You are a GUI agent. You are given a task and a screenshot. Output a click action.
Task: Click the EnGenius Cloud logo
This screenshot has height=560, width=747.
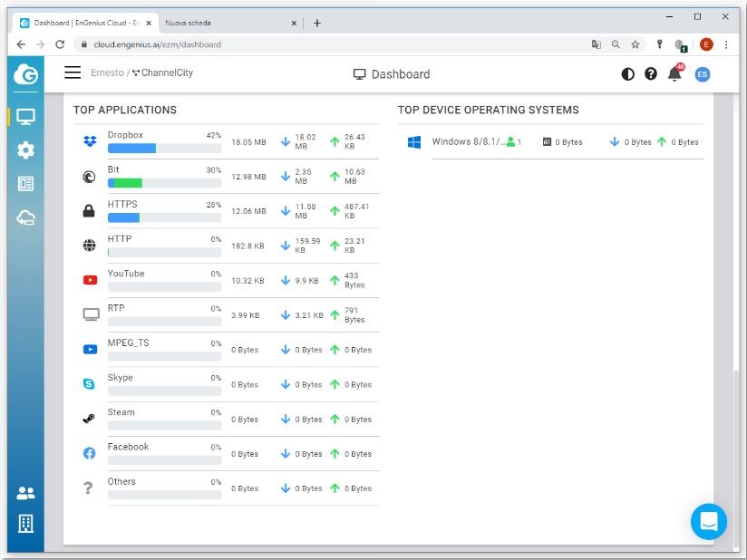tap(25, 74)
